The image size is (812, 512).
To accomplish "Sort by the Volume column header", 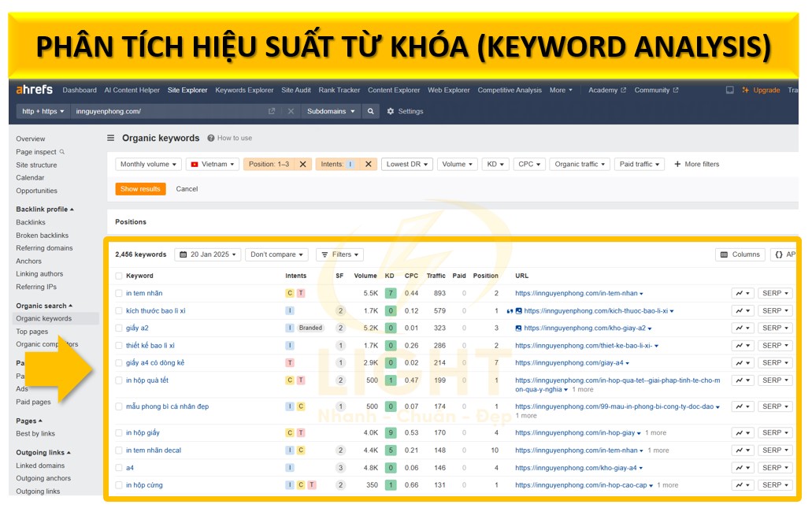I will 365,276.
